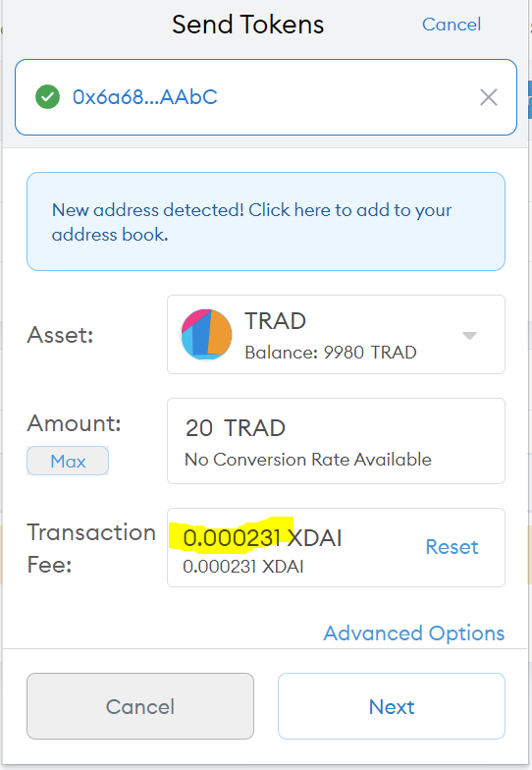The width and height of the screenshot is (532, 770).
Task: Open Advanced Options
Action: coord(414,632)
